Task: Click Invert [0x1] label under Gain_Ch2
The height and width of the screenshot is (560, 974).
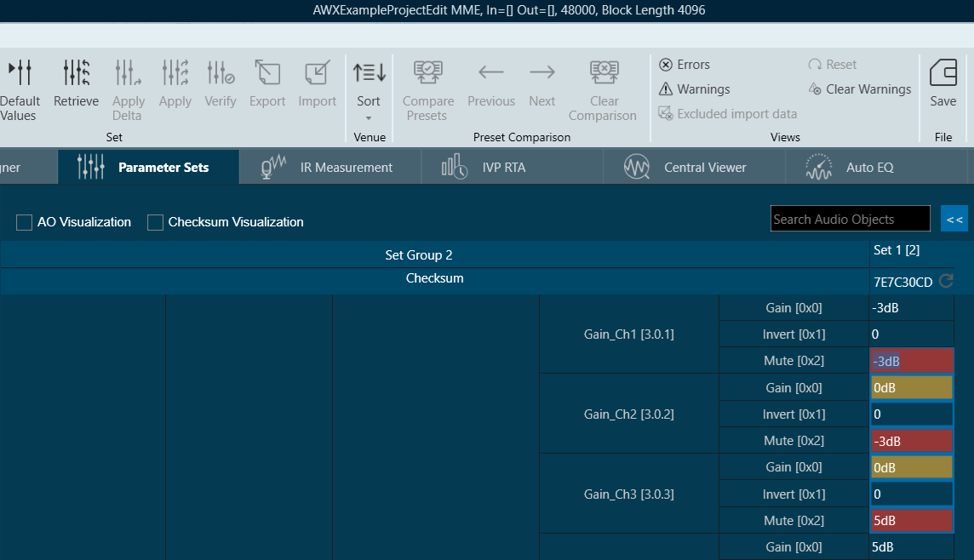Action: pyautogui.click(x=794, y=414)
